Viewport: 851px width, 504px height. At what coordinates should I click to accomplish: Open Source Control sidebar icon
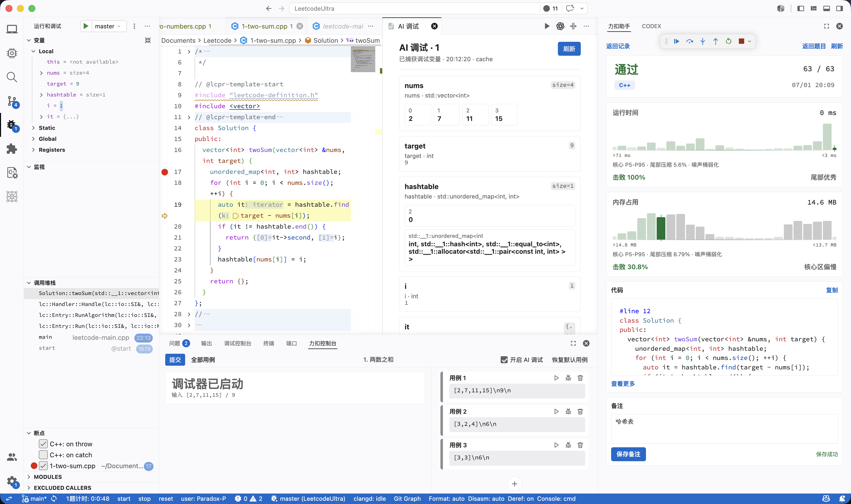(x=12, y=101)
